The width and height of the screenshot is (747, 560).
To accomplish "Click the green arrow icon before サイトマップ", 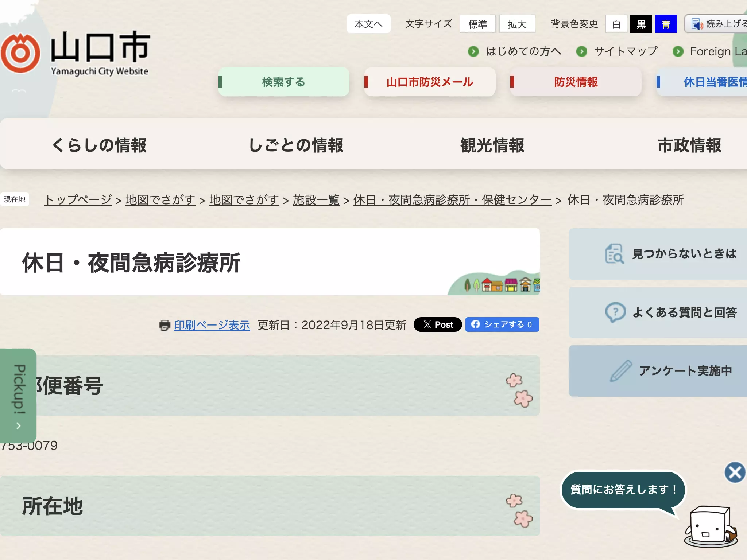I will (582, 51).
